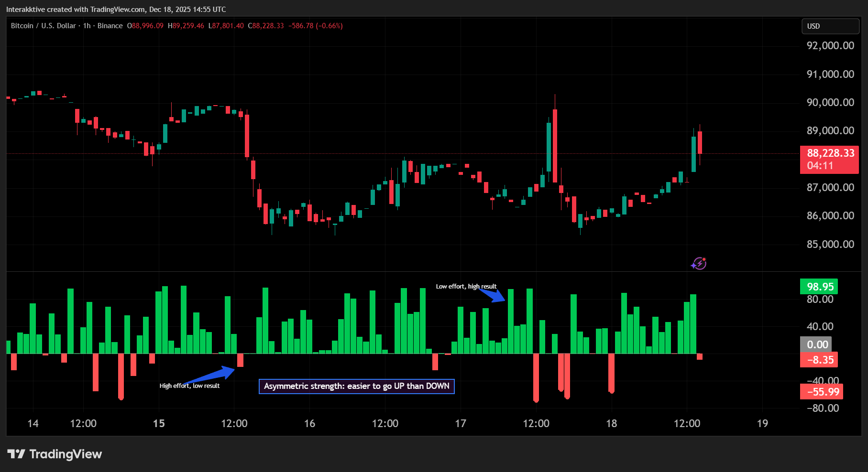Image resolution: width=868 pixels, height=472 pixels.
Task: Click the date label 16 on time axis
Action: coord(310,423)
